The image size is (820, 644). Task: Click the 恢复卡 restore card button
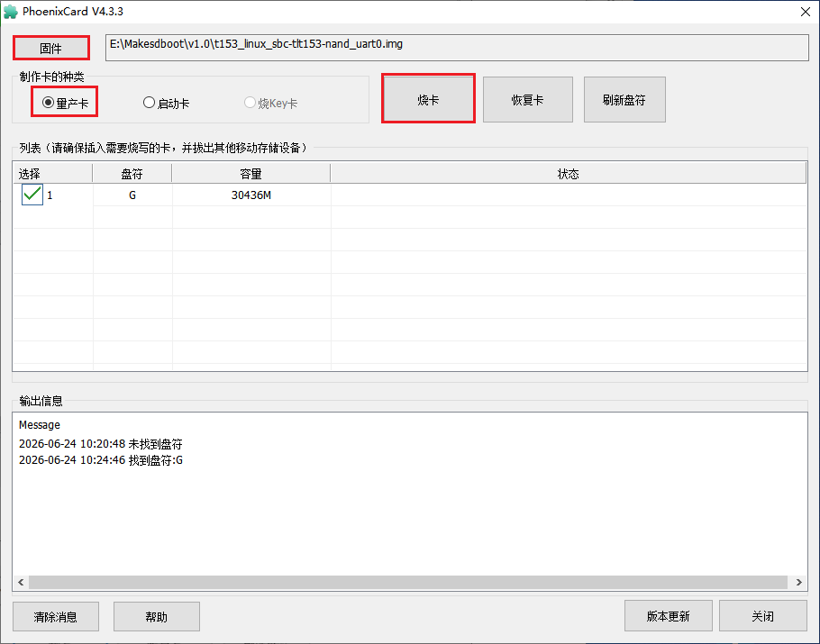528,99
